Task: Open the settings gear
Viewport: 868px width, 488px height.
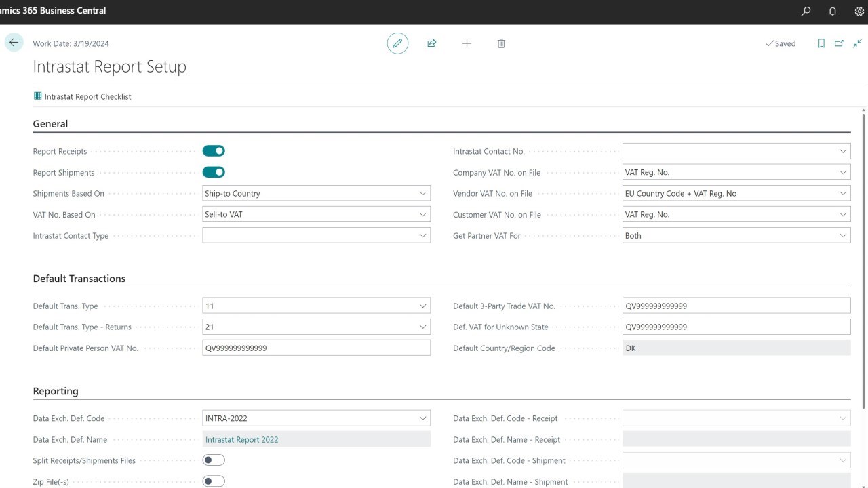Action: point(859,12)
